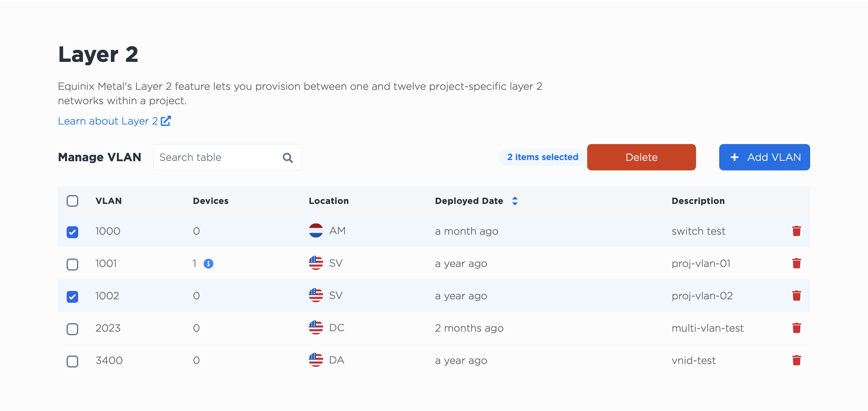Click the multi-vlan-test description

pyautogui.click(x=708, y=328)
